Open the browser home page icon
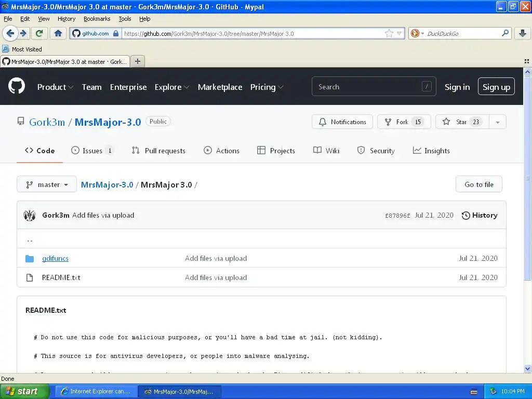The width and height of the screenshot is (532, 399). [58, 33]
